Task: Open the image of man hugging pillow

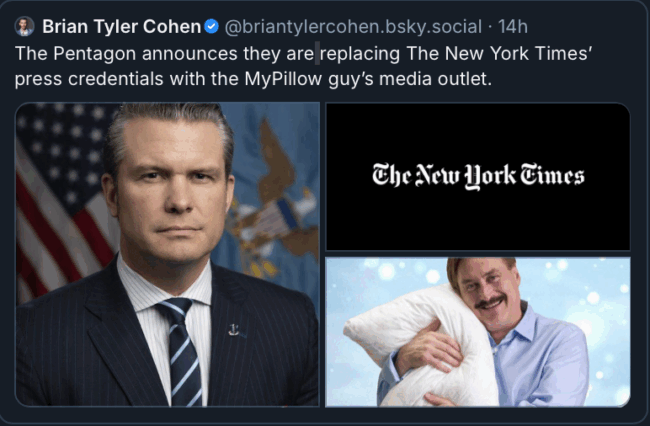Action: click(x=478, y=331)
